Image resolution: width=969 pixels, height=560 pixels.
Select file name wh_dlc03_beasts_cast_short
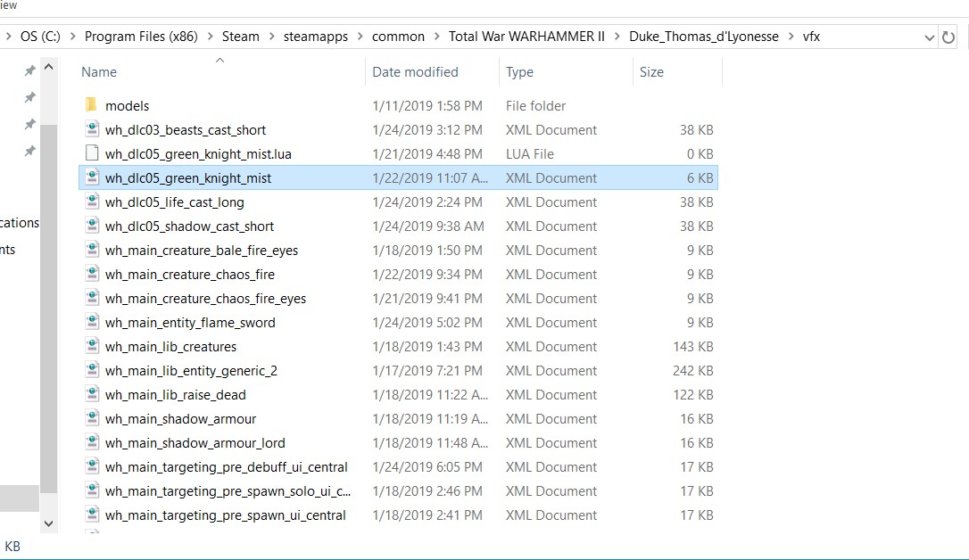point(186,129)
